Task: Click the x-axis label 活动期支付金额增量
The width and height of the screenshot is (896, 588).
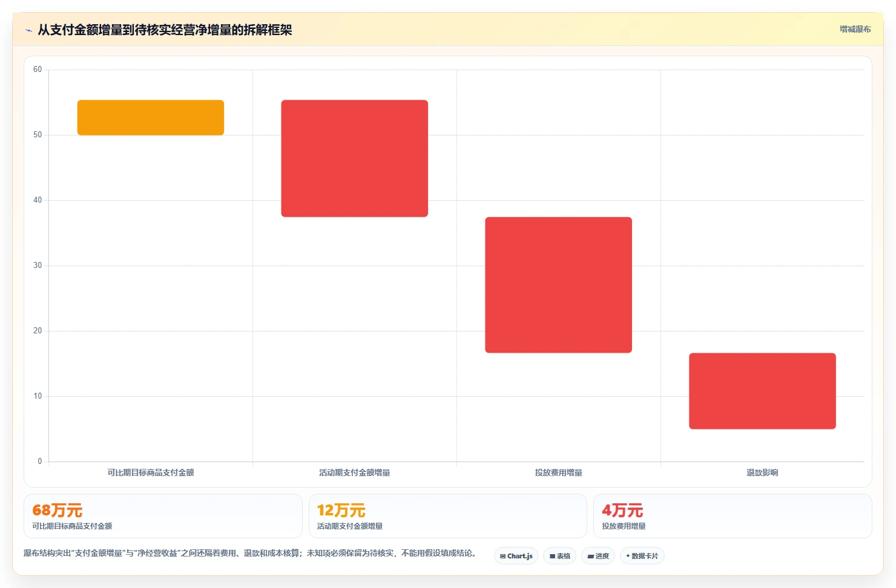Action: pyautogui.click(x=355, y=472)
